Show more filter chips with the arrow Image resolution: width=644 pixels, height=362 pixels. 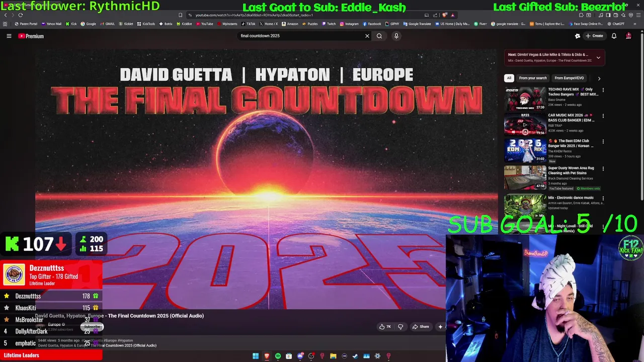coord(599,78)
